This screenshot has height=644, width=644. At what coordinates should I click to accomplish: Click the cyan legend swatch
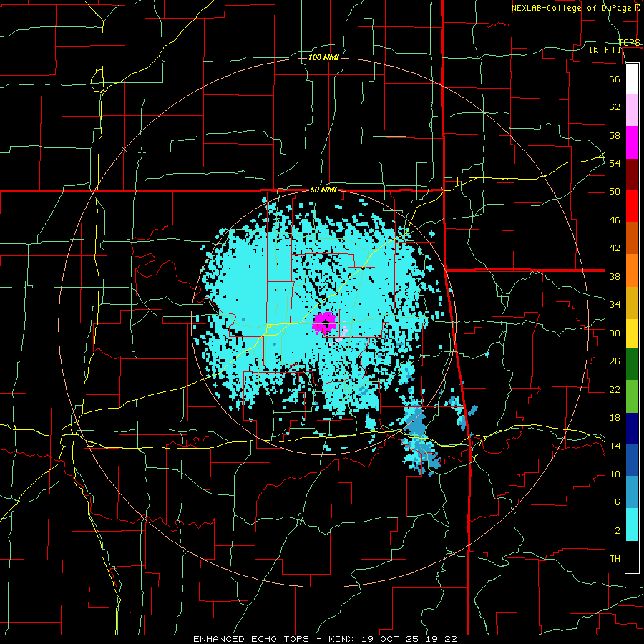632,525
